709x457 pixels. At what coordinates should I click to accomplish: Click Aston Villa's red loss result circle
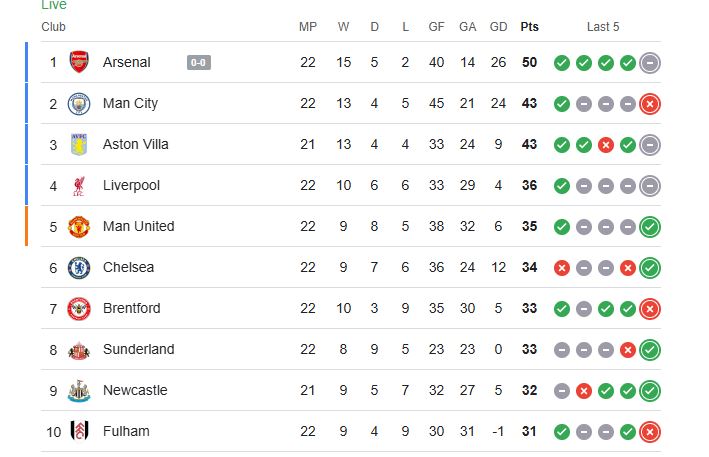[605, 145]
